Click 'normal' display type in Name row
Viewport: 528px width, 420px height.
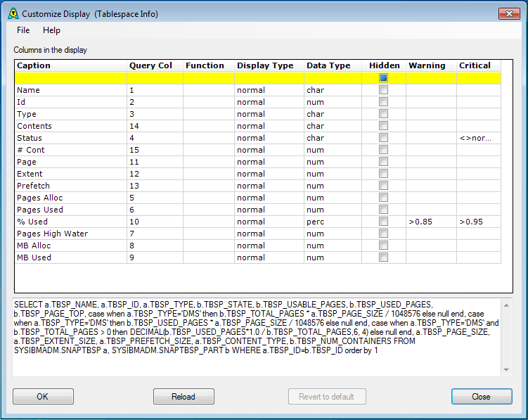269,90
